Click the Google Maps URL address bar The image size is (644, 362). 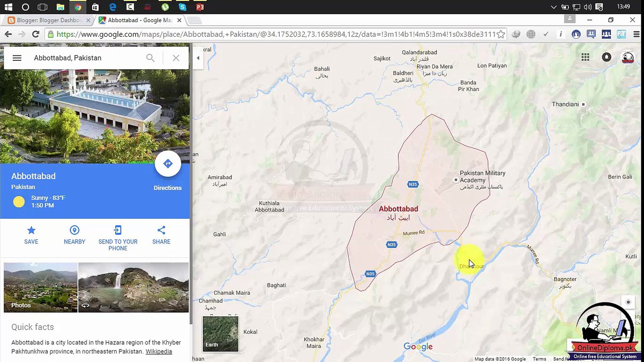tap(276, 34)
